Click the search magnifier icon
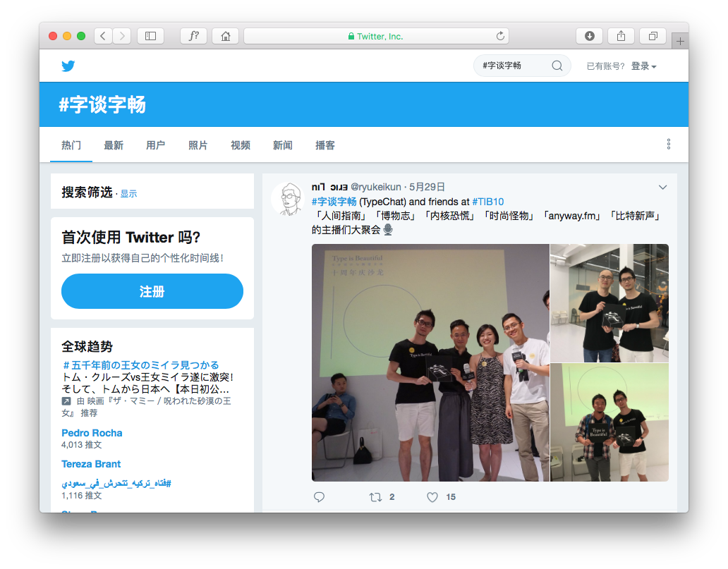Viewport: 728px width, 569px height. 557,66
